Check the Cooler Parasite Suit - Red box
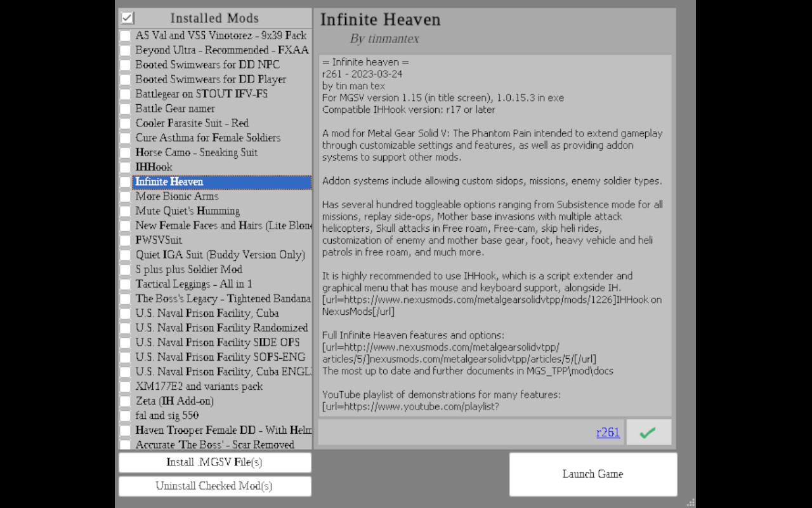Screen dimensions: 812x508 125,123
